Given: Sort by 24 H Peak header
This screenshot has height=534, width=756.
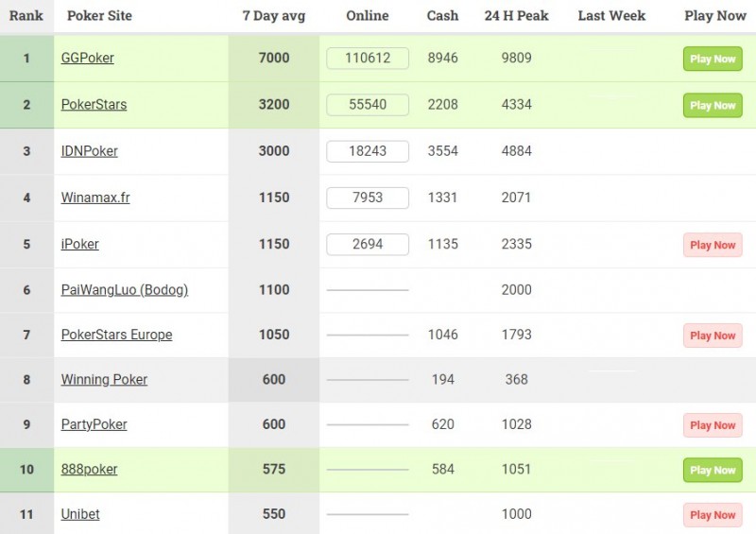Looking at the screenshot, I should click(516, 15).
